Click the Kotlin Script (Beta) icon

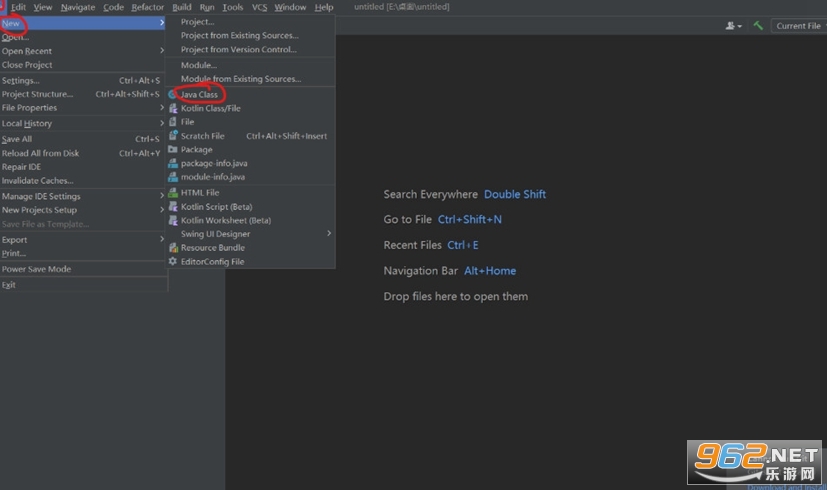173,206
